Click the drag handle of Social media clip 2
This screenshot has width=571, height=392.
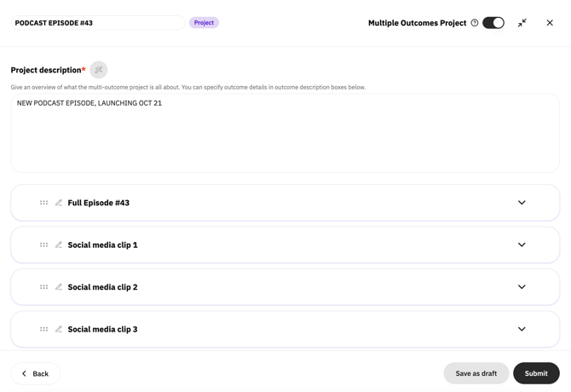43,287
